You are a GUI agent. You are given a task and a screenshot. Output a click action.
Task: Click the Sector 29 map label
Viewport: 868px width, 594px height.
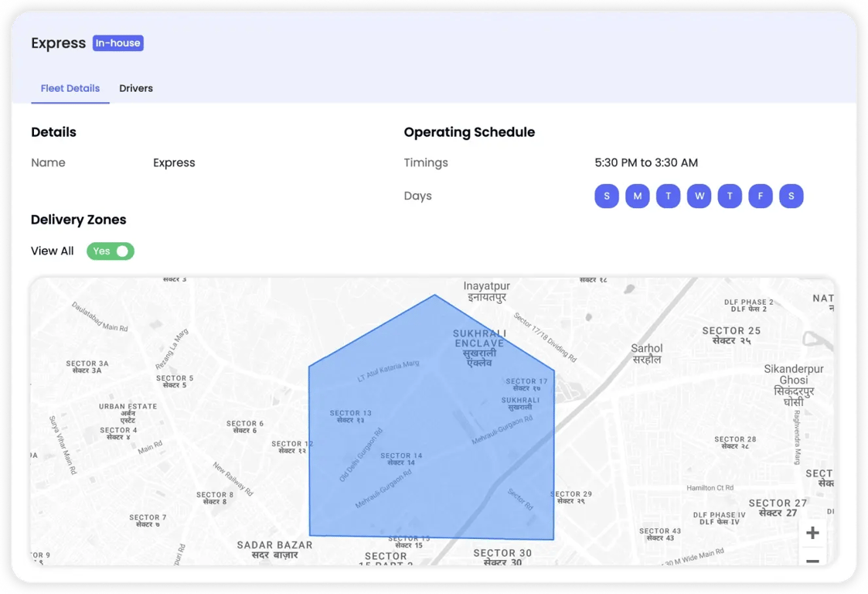572,497
